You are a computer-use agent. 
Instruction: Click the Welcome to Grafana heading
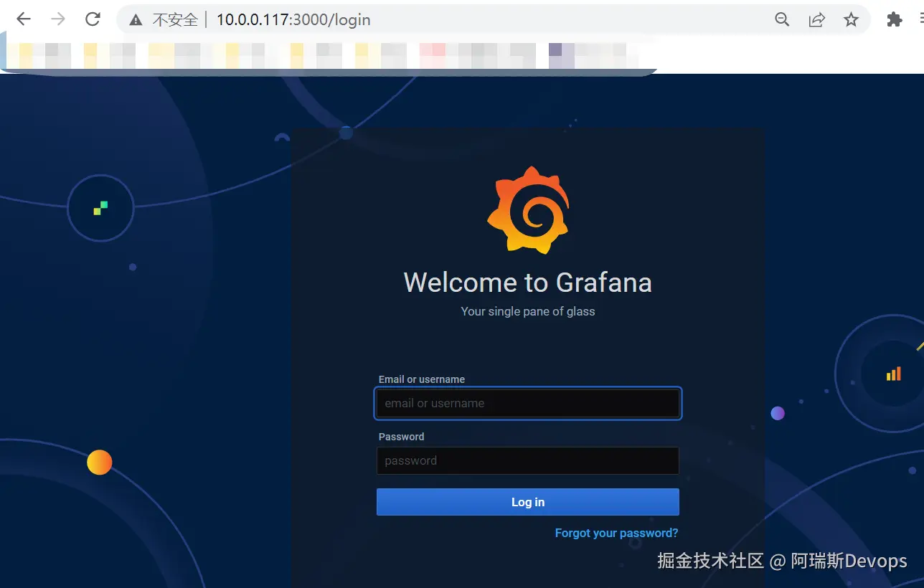pyautogui.click(x=528, y=283)
